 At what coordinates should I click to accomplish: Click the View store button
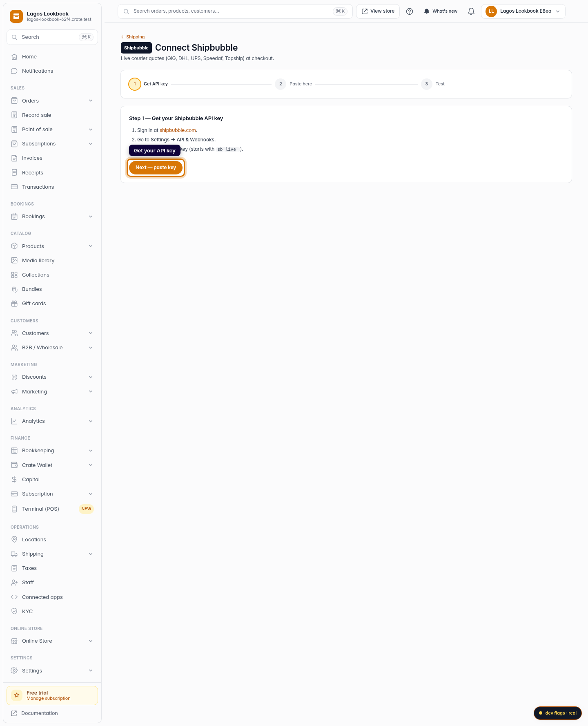point(378,11)
